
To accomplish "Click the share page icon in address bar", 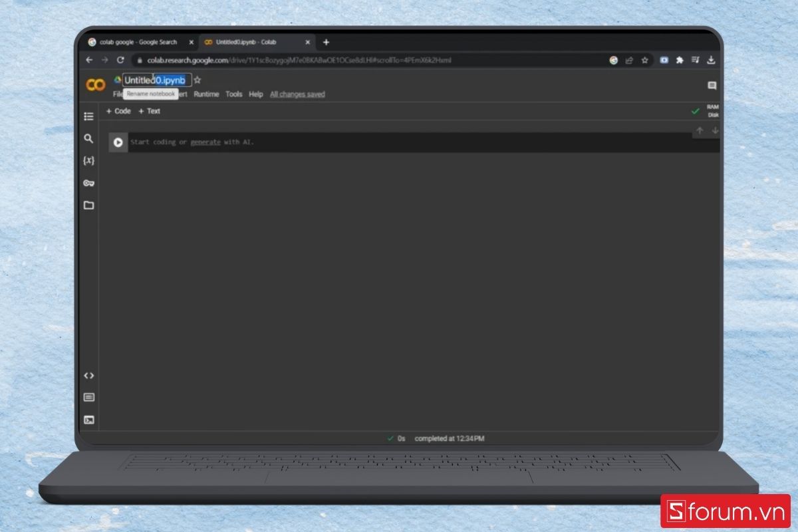I will pos(629,60).
